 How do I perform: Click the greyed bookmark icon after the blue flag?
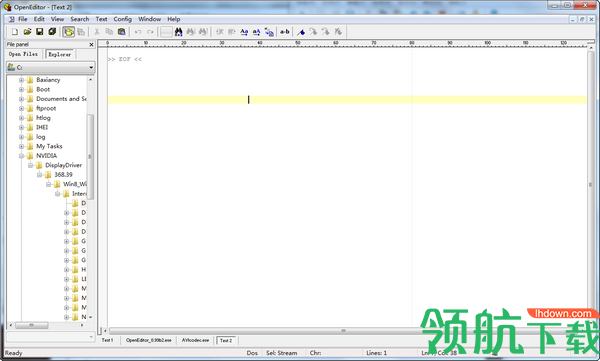click(x=313, y=32)
